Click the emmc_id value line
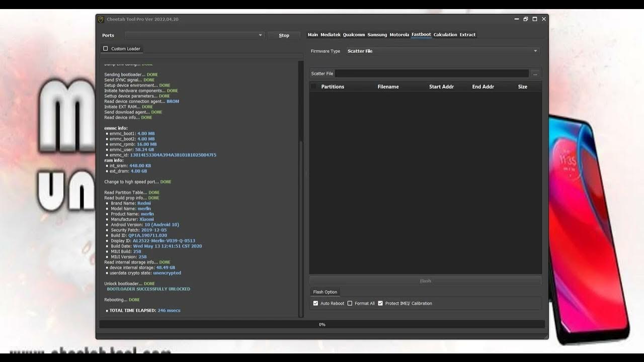Image resolution: width=644 pixels, height=362 pixels. [x=161, y=155]
